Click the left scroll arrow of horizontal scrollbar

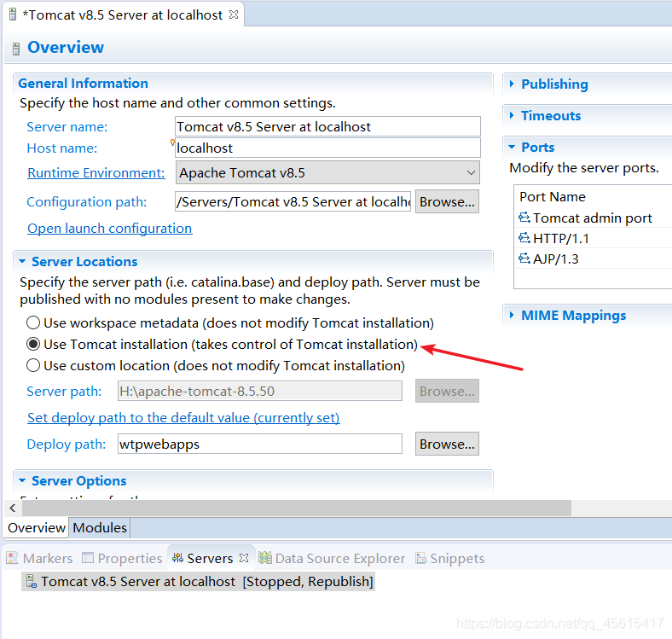tap(13, 508)
